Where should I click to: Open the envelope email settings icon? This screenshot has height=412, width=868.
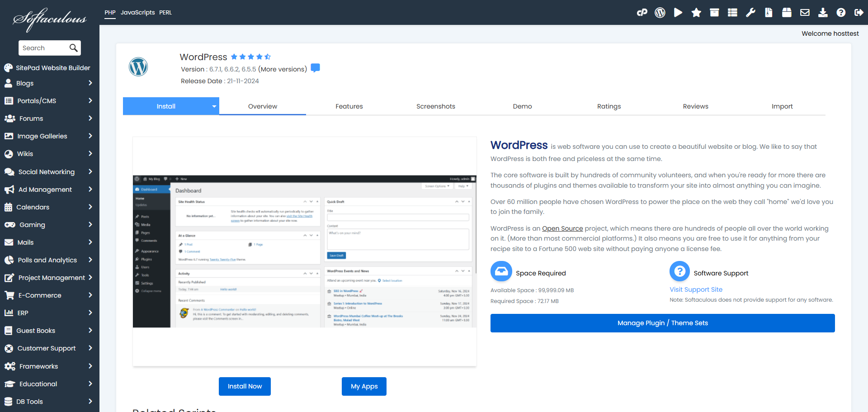[805, 13]
